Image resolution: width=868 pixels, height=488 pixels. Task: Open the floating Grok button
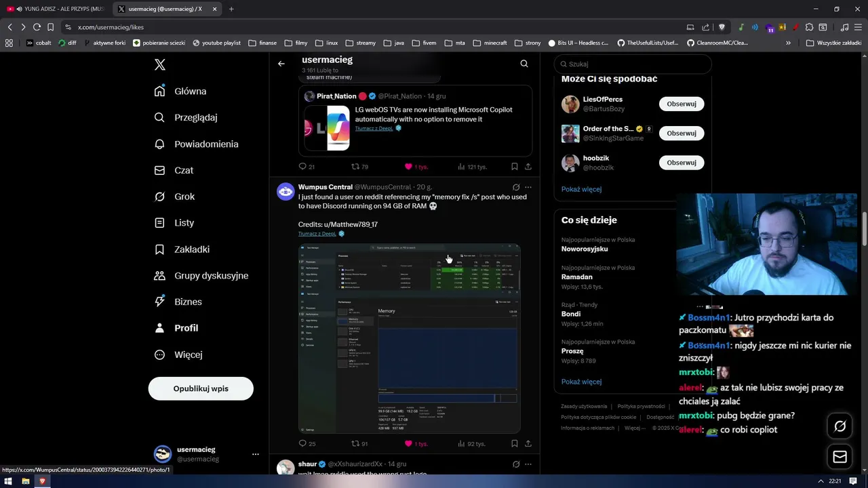pyautogui.click(x=840, y=426)
